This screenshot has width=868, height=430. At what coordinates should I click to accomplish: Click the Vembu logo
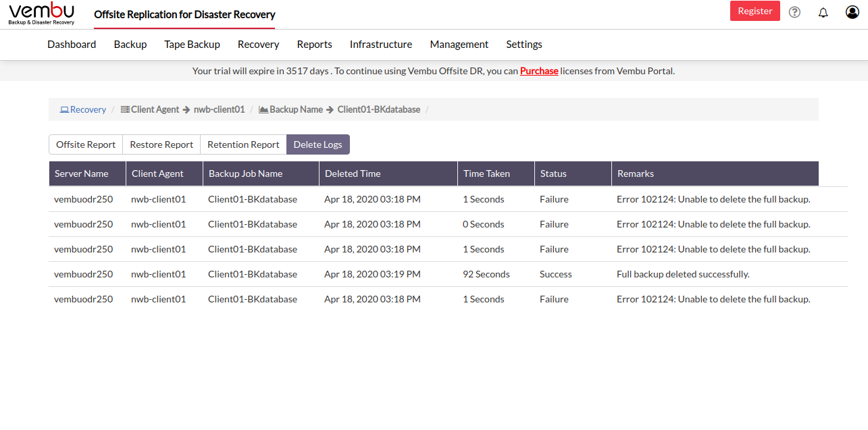42,14
